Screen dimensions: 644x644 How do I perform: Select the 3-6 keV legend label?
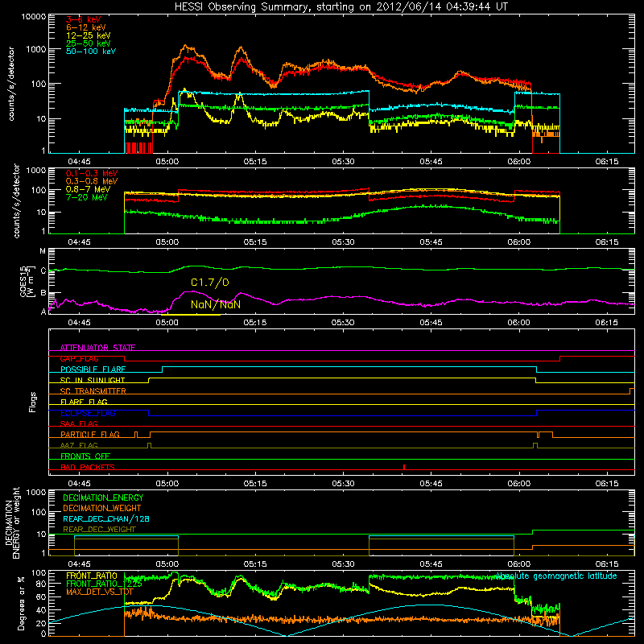(x=83, y=19)
